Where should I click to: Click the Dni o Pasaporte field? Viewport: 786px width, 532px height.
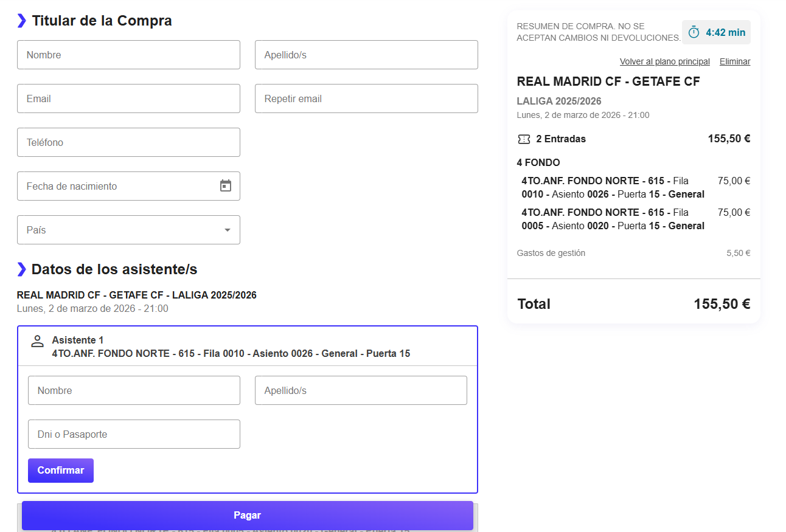134,434
